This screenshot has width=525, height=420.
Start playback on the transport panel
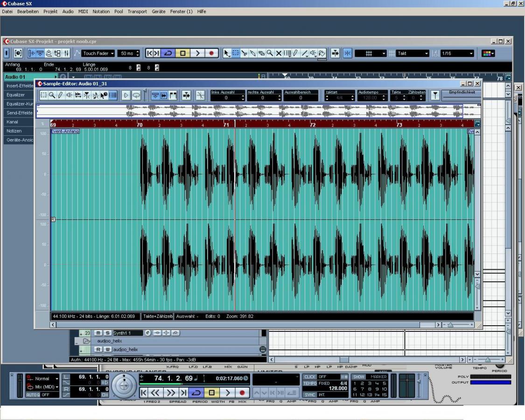[228, 392]
